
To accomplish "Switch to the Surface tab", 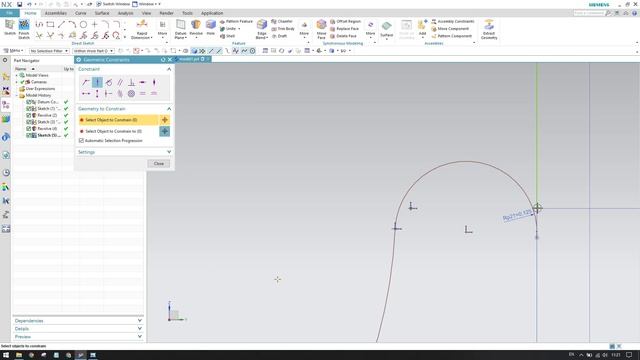I will [x=102, y=13].
